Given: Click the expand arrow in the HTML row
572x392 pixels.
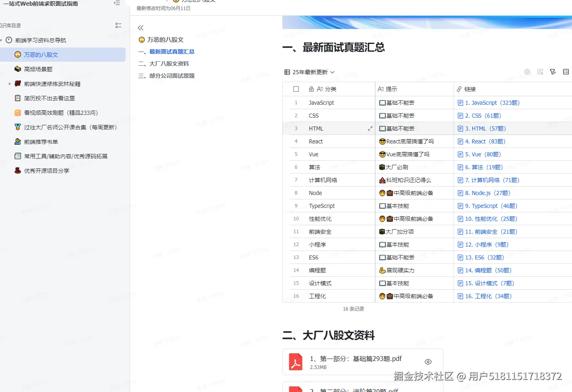Looking at the screenshot, I should [x=370, y=128].
